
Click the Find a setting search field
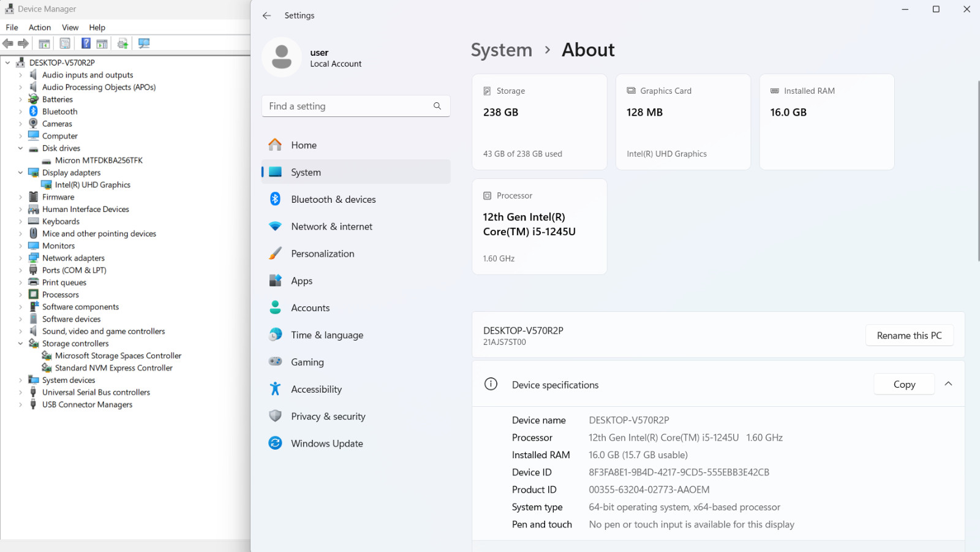click(x=356, y=106)
